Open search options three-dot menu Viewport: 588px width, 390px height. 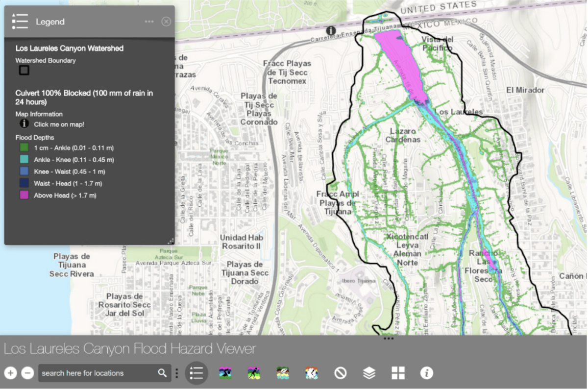[177, 373]
